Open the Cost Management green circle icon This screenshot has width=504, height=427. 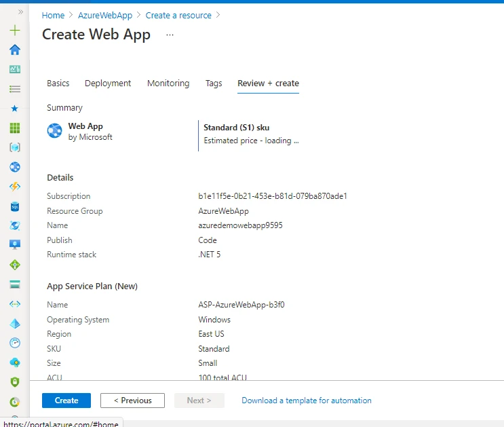tap(15, 402)
